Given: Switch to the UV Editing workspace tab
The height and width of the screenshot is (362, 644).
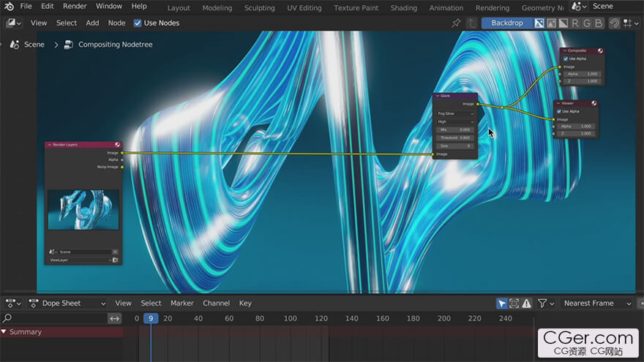Looking at the screenshot, I should (x=304, y=8).
